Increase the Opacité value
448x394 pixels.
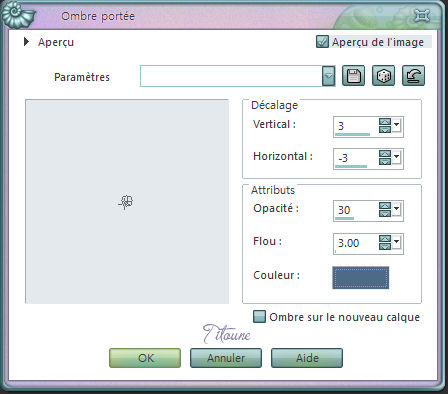pyautogui.click(x=385, y=206)
